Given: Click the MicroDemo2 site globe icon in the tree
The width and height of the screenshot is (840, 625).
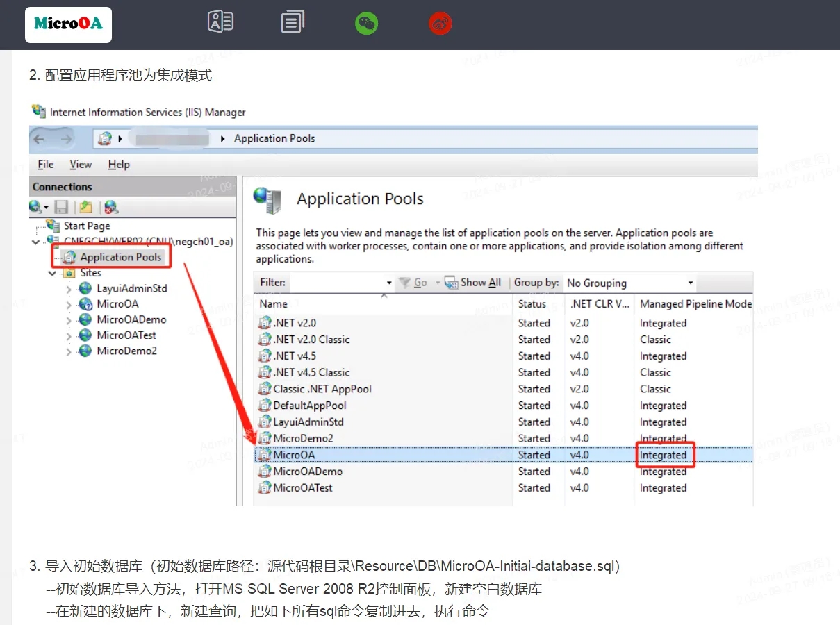Looking at the screenshot, I should point(85,351).
